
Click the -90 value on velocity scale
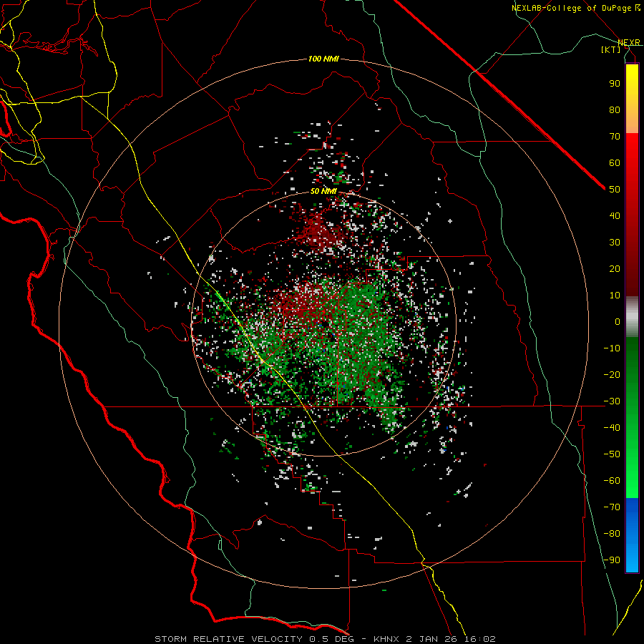(x=612, y=560)
